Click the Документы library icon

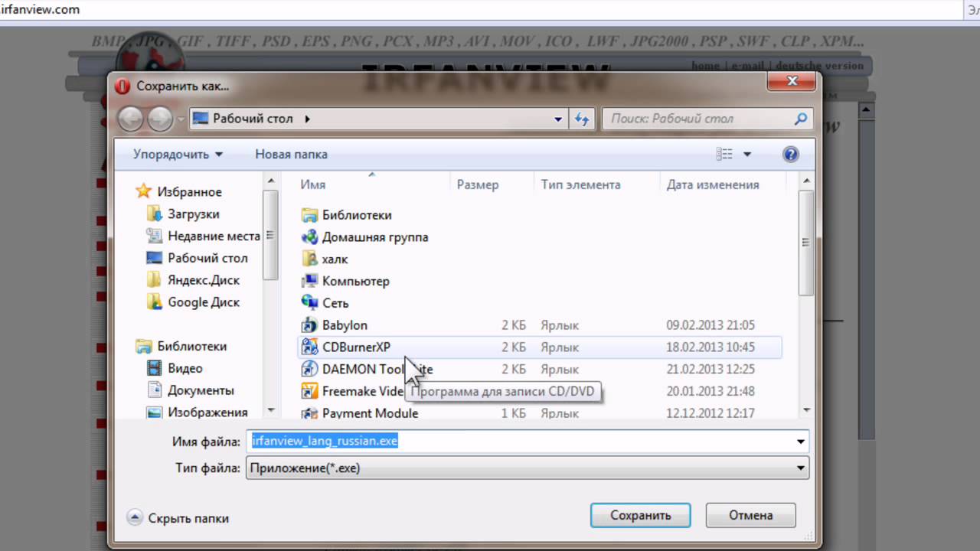coord(154,390)
